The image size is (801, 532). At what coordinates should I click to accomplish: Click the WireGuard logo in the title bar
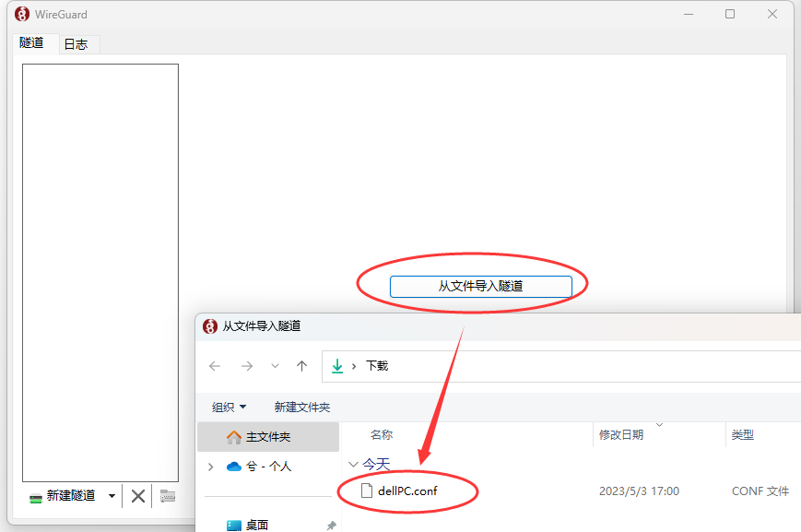coord(22,14)
